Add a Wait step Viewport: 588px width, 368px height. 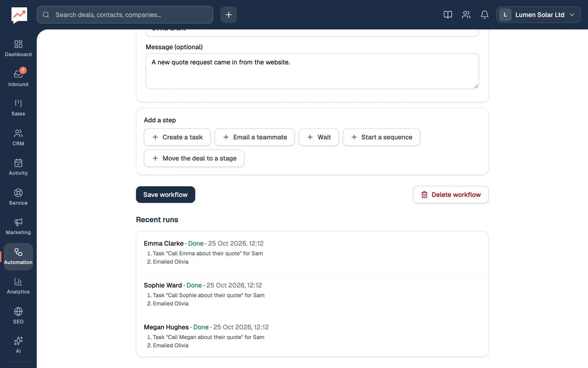(x=319, y=137)
